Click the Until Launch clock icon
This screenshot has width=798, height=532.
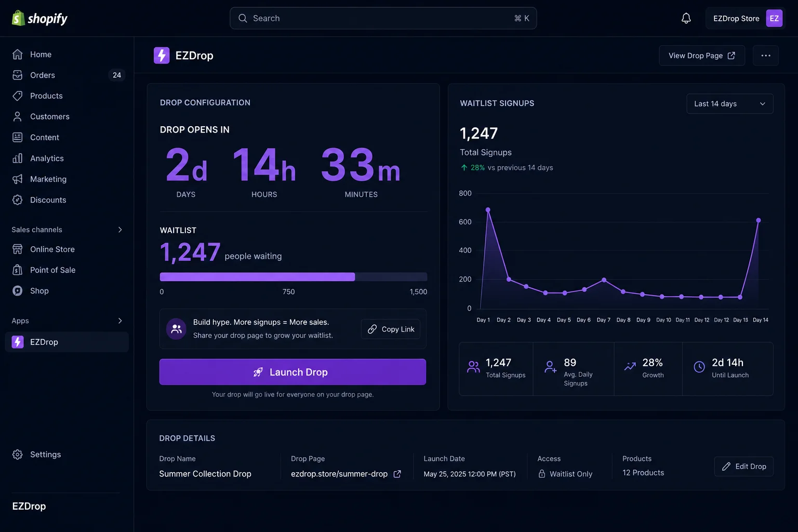coord(699,367)
